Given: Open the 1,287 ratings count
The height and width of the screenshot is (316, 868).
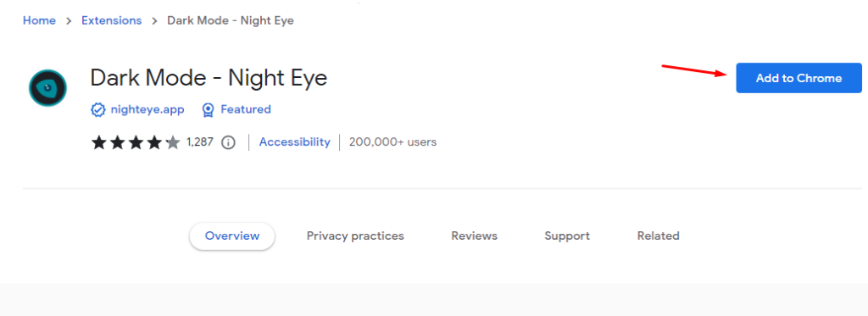Looking at the screenshot, I should (200, 141).
